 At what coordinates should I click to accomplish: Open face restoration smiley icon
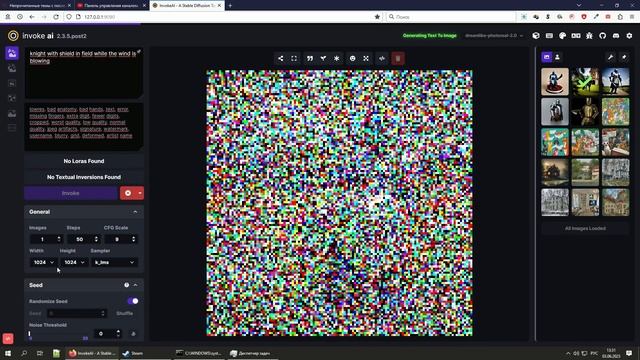pyautogui.click(x=353, y=58)
